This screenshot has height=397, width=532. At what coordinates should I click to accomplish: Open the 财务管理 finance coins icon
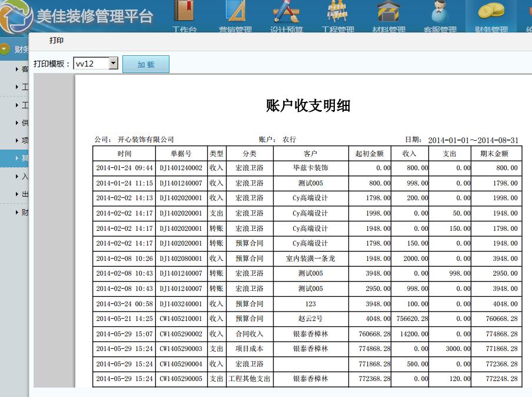coord(490,16)
